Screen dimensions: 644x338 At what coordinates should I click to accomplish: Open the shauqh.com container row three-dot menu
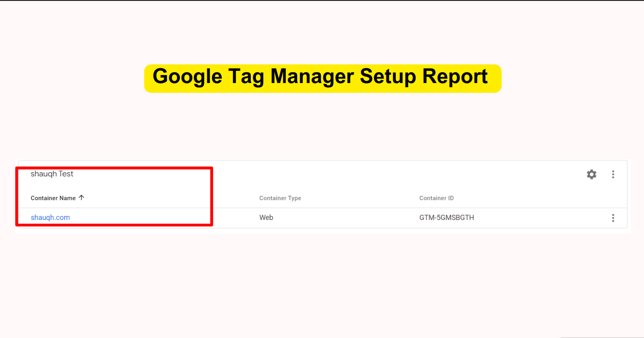coord(613,218)
